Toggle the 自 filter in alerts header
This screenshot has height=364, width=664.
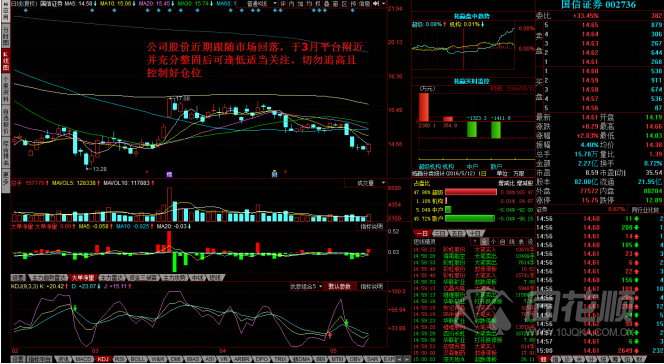point(502,242)
